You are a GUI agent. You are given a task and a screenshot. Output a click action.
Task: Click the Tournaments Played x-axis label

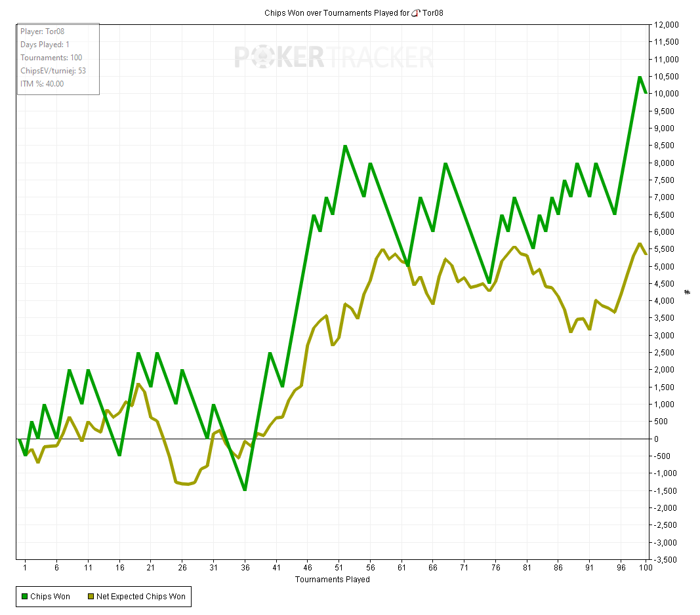coord(332,580)
